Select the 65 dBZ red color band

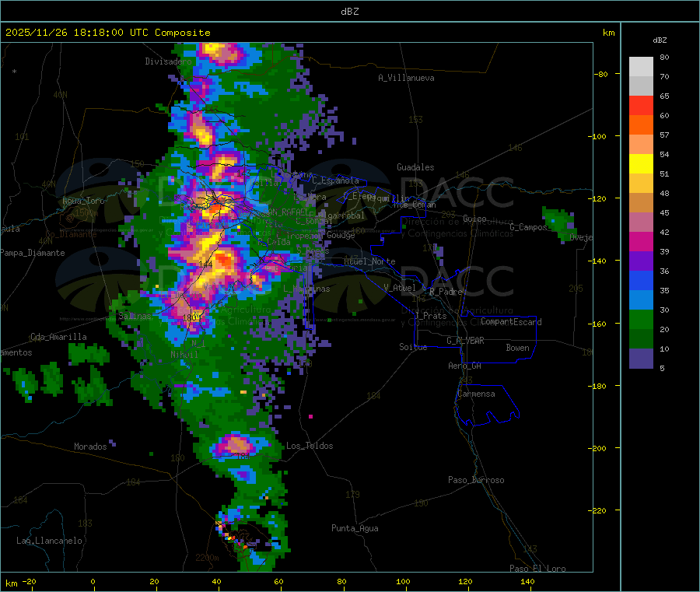point(641,105)
